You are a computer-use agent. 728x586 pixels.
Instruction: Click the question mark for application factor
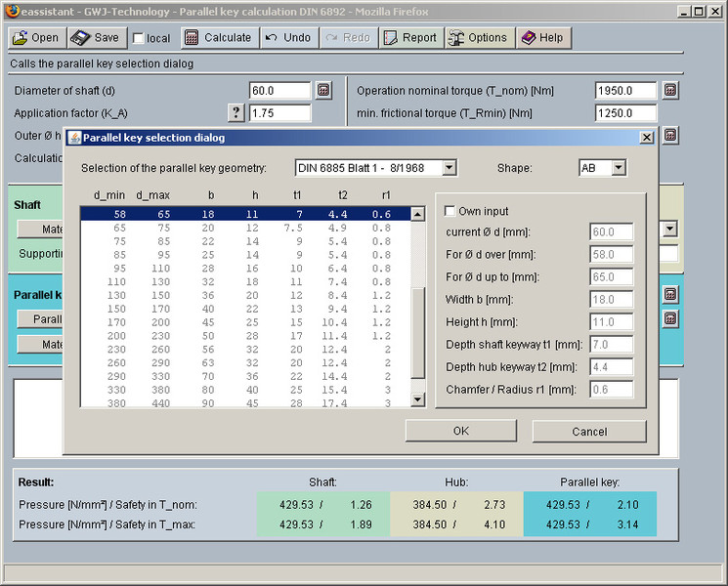point(236,112)
